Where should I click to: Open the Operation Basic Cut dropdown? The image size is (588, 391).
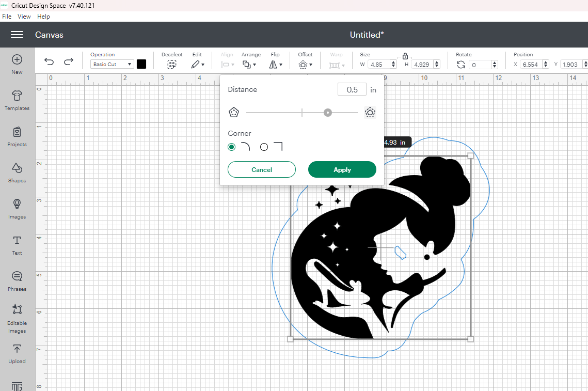click(x=112, y=64)
